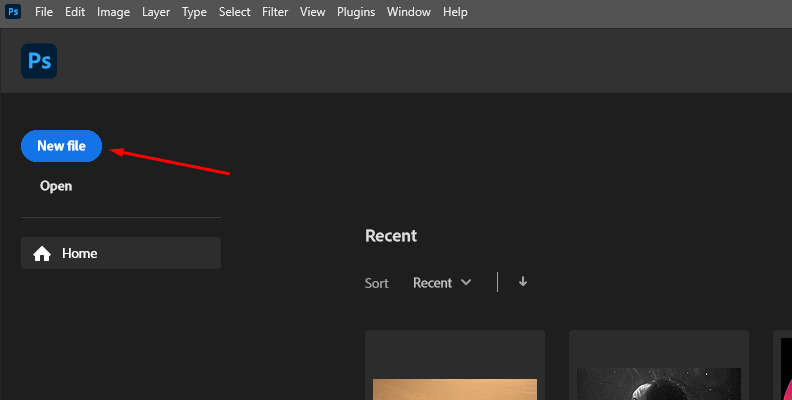Click the Open button
The image size is (792, 400).
[56, 186]
